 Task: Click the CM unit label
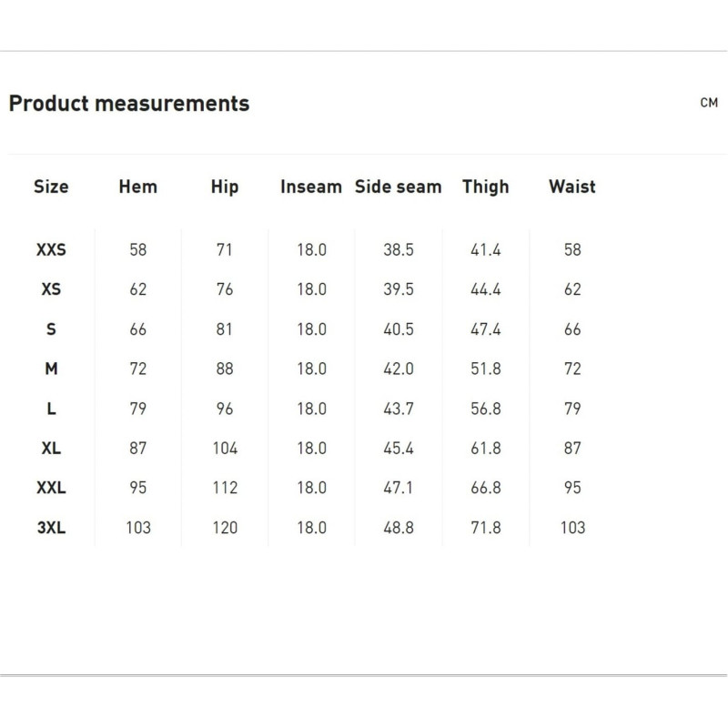pyautogui.click(x=709, y=103)
